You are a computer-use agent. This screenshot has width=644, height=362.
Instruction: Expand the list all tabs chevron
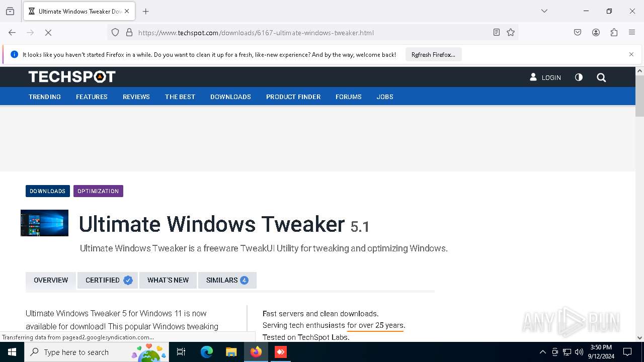tap(544, 11)
